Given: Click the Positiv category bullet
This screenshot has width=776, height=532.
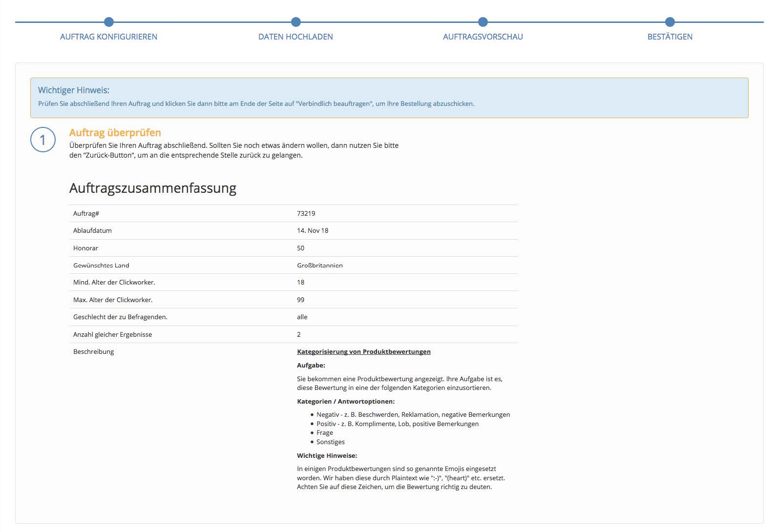Looking at the screenshot, I should 398,424.
